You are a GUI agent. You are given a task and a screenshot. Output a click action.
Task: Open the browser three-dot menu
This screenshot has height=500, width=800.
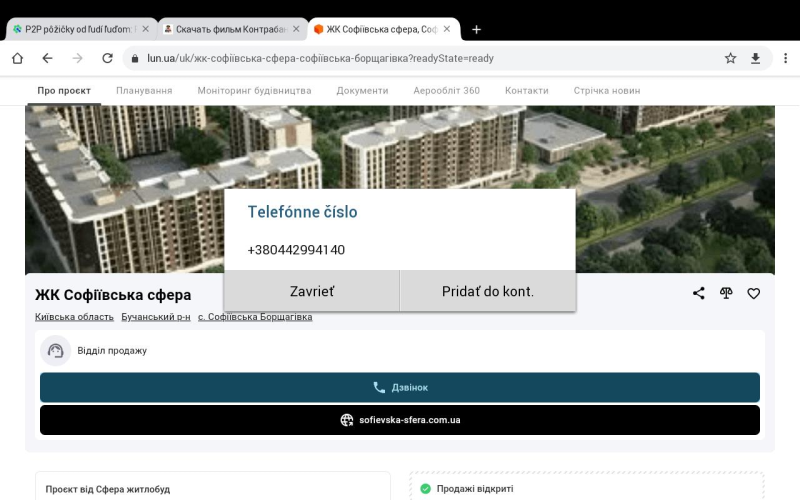785,58
